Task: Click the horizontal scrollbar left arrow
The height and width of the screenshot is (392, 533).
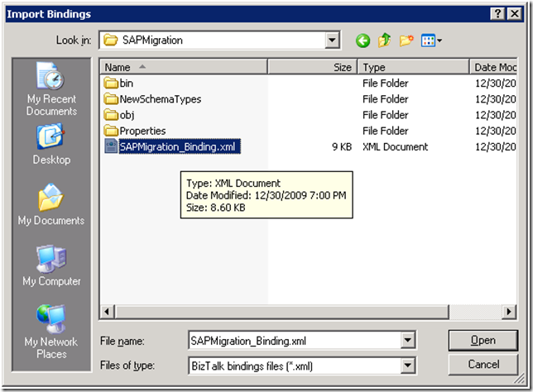Action: 107,311
